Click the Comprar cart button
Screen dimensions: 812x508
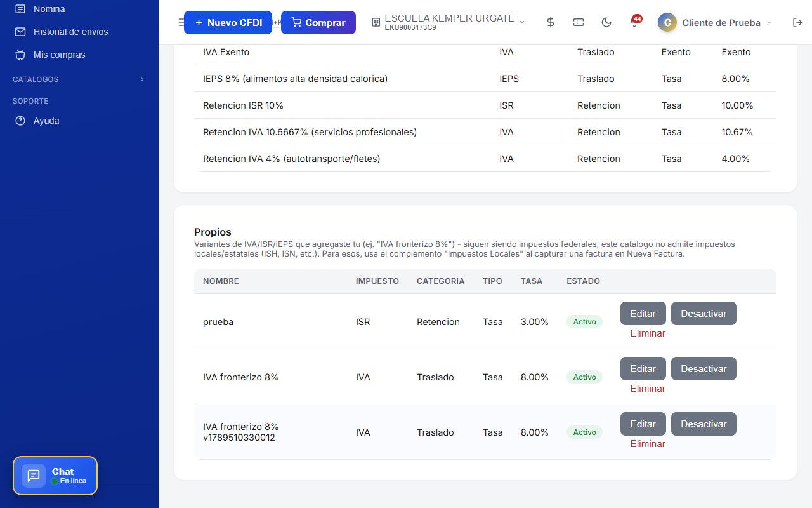[318, 22]
